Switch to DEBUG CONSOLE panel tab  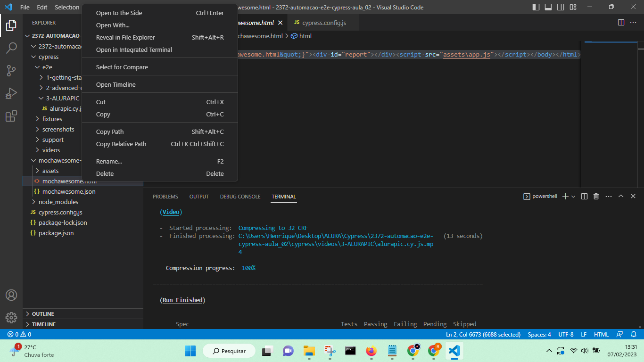[x=240, y=197]
